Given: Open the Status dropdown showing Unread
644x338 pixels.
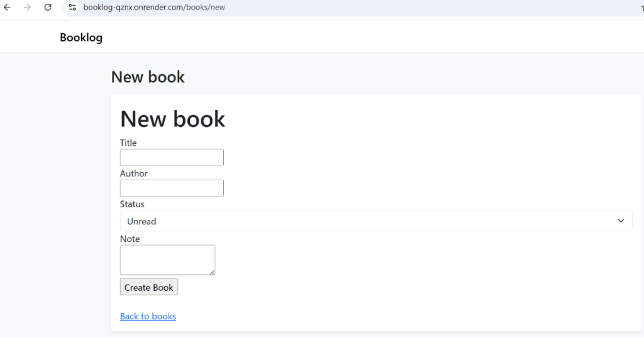Looking at the screenshot, I should 375,221.
